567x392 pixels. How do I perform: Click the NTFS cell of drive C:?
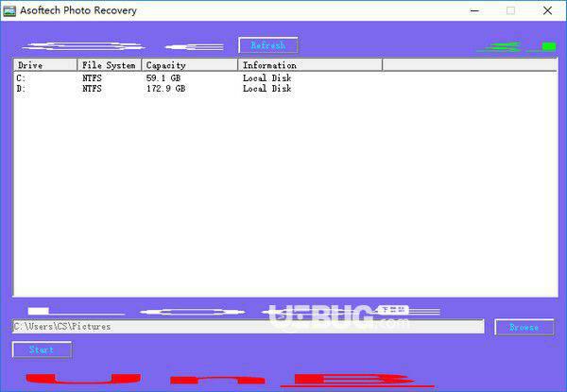click(92, 78)
